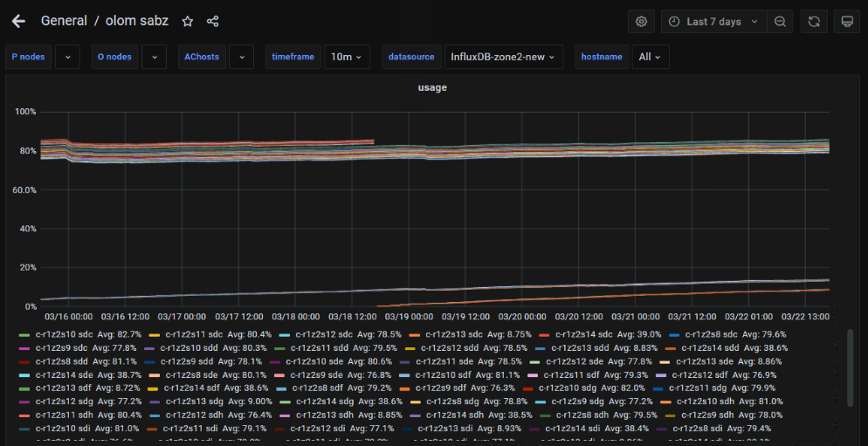Cycle the TV view mode icon
Image resolution: width=868 pixels, height=446 pixels.
click(x=845, y=21)
